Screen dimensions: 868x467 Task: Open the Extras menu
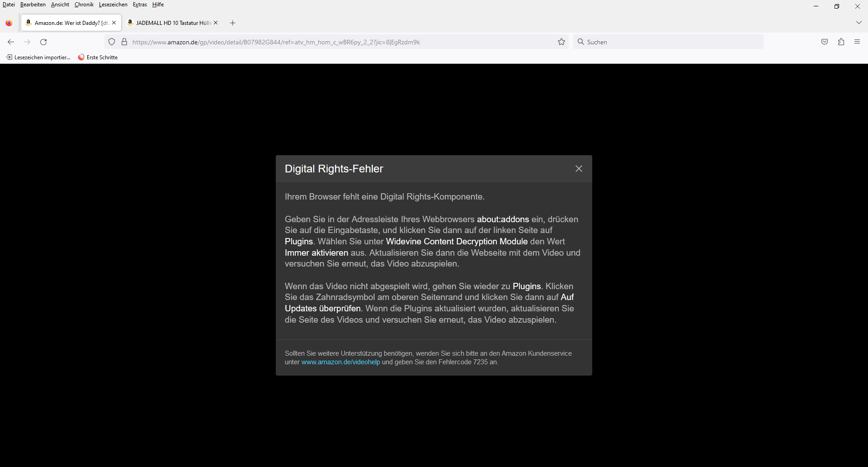click(x=140, y=5)
